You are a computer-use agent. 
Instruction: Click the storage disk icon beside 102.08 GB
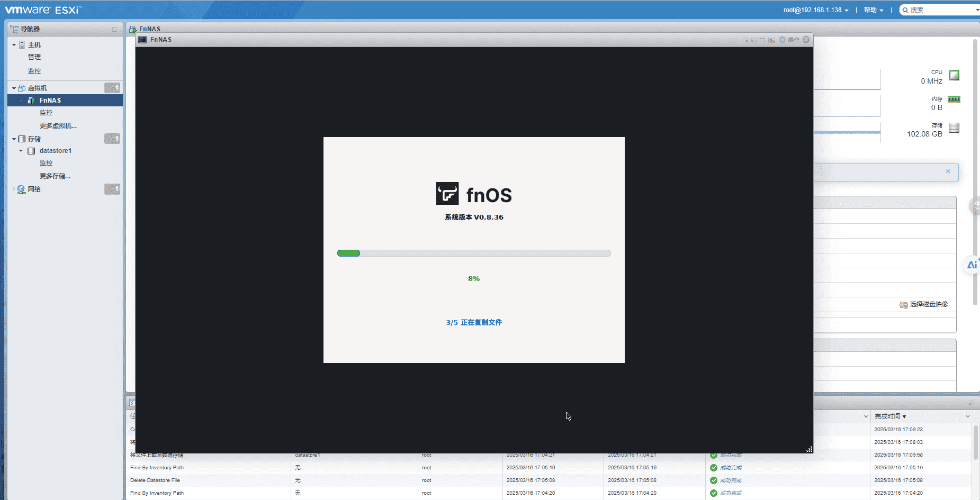click(x=954, y=128)
